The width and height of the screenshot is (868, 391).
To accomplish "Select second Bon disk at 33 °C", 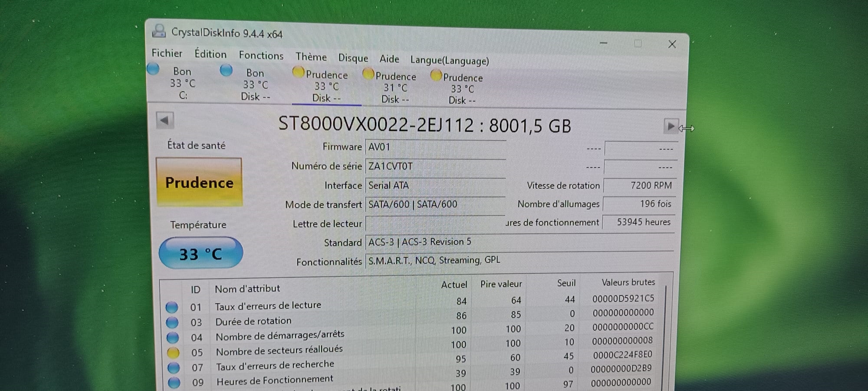I will click(255, 84).
